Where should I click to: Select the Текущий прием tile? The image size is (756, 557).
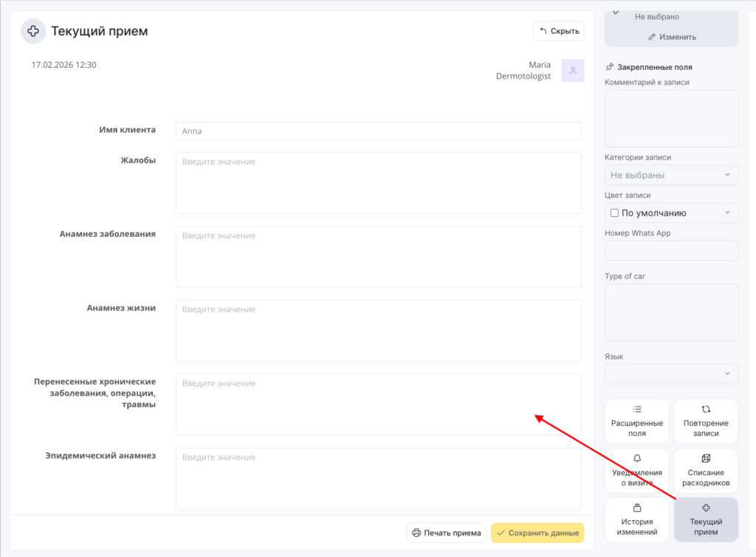[x=706, y=519]
